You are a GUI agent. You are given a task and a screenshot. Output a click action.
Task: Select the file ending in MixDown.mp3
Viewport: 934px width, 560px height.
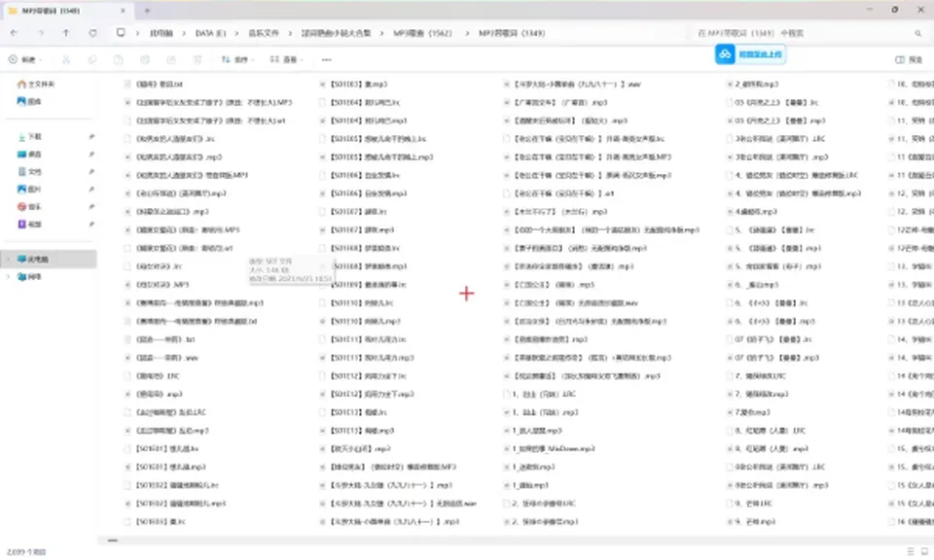coord(554,449)
